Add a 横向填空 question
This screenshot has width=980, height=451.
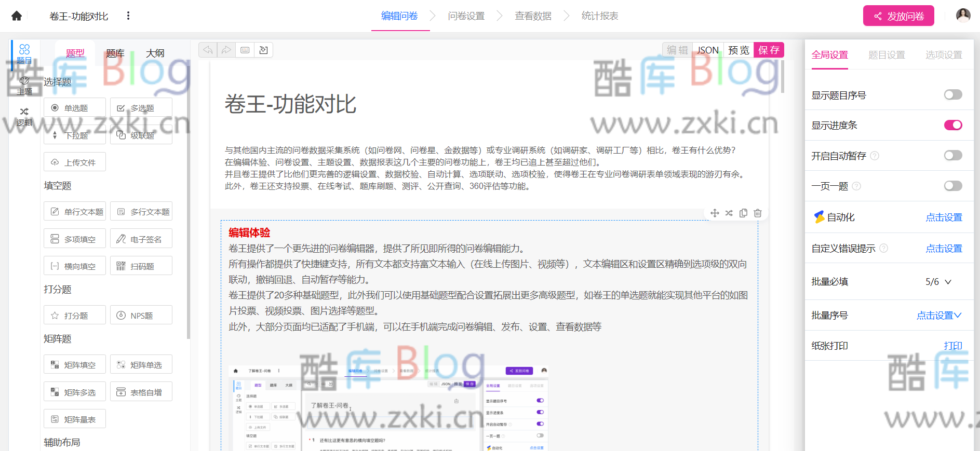(x=75, y=266)
